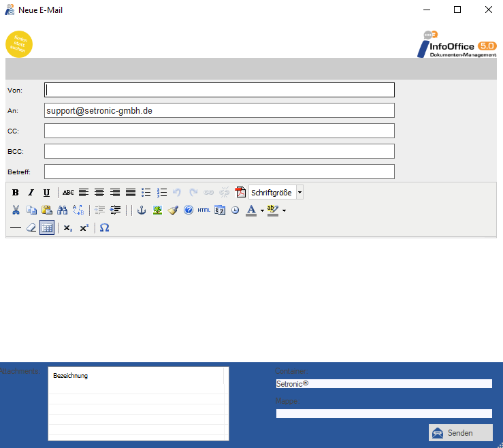The height and width of the screenshot is (448, 503).
Task: Toggle bold formatting
Action: (x=16, y=193)
